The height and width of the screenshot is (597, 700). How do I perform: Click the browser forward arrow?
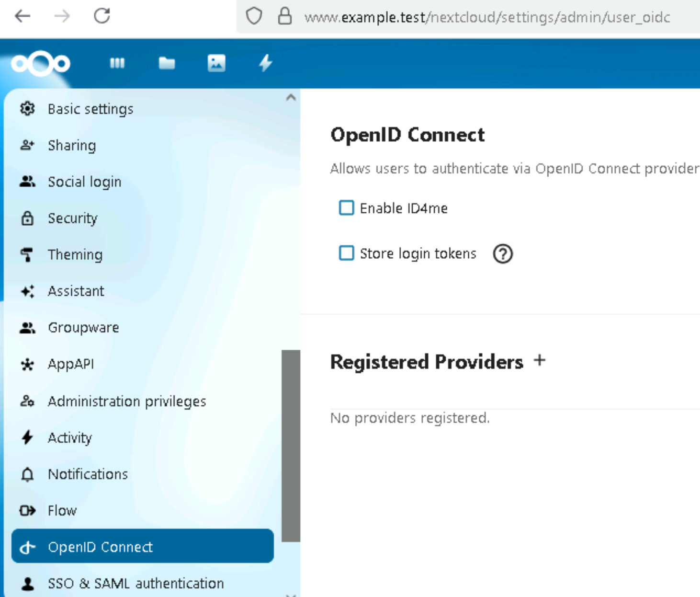(62, 16)
